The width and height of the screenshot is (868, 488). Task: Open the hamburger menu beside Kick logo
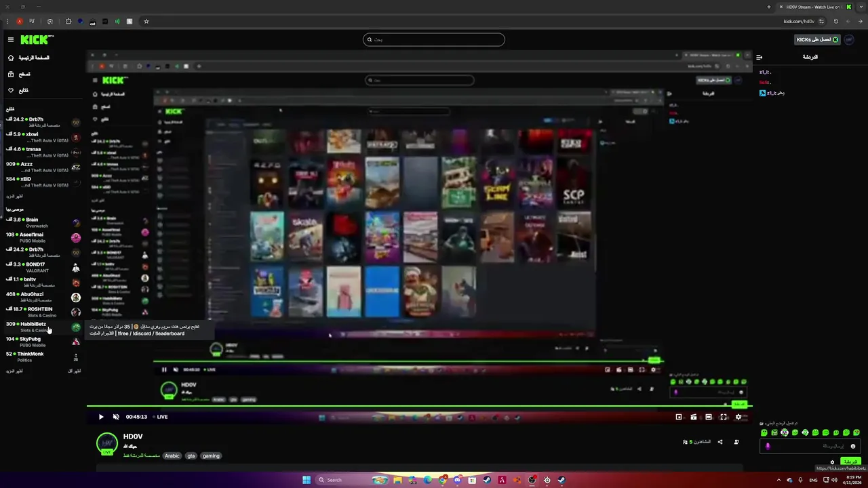pyautogui.click(x=11, y=40)
